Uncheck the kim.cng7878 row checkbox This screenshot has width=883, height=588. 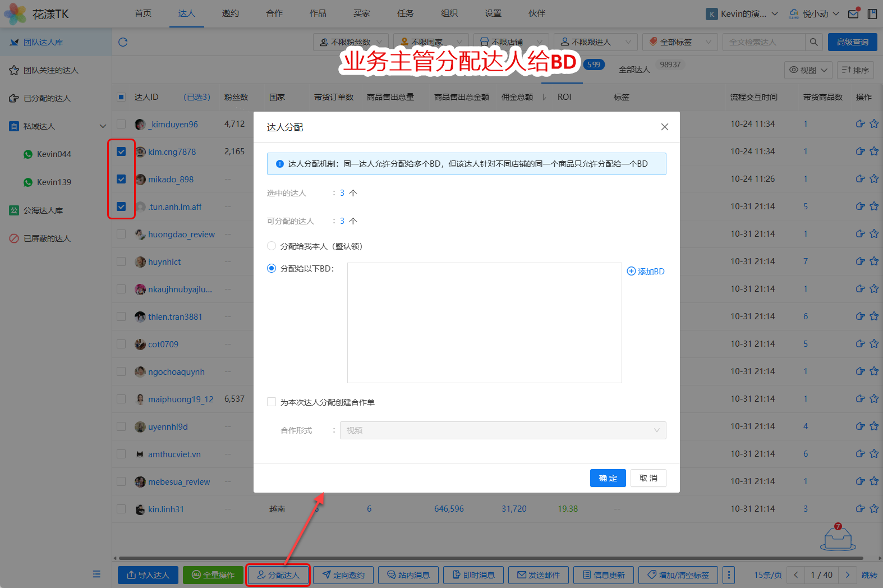(x=121, y=151)
